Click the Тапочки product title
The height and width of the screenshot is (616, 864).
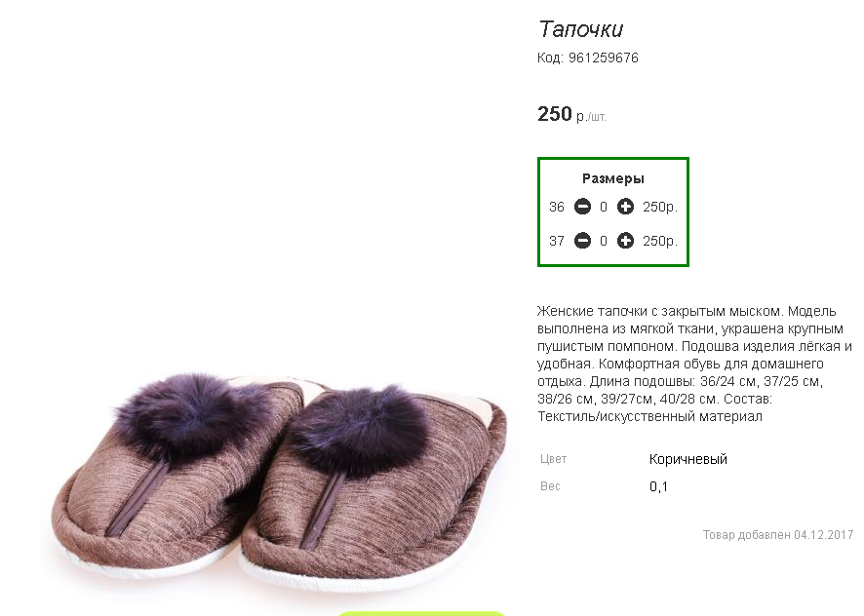tap(581, 29)
